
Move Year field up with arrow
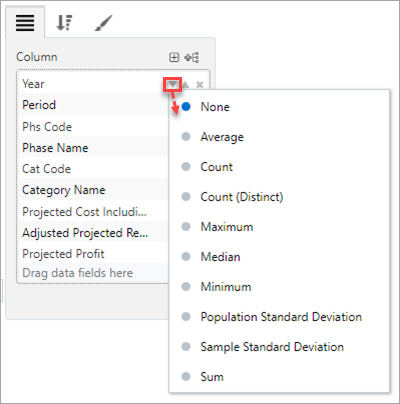click(185, 85)
